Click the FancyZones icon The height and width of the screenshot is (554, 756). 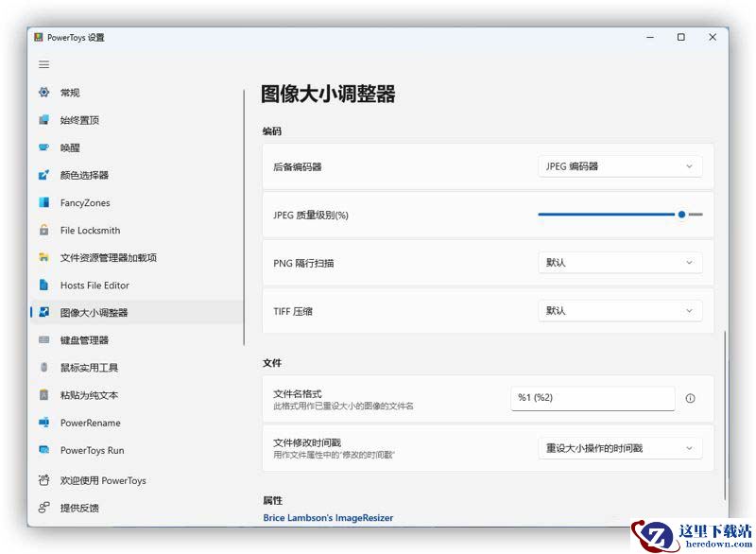click(x=43, y=202)
